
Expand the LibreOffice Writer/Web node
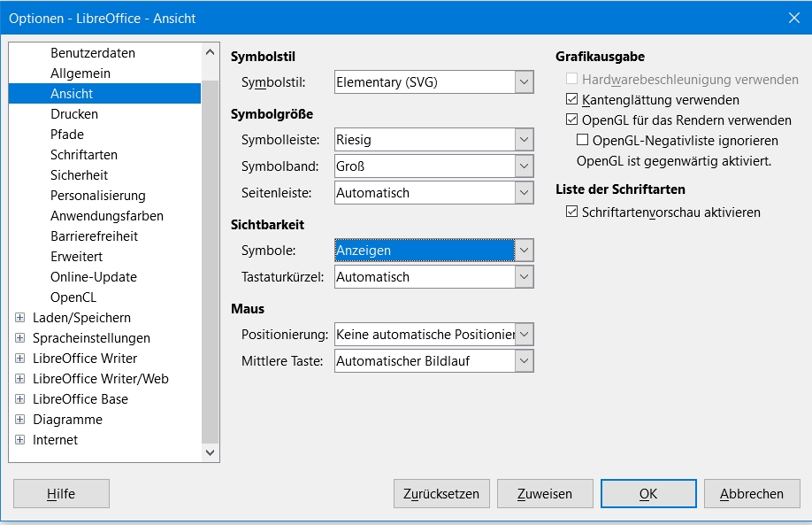click(19, 378)
